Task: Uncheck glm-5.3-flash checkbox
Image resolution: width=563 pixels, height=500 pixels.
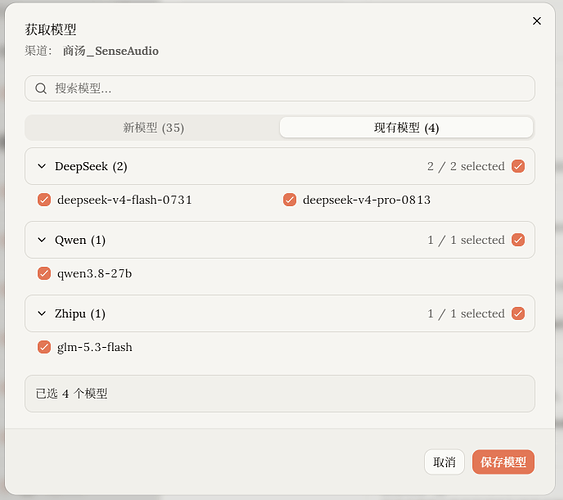Action: click(x=44, y=347)
